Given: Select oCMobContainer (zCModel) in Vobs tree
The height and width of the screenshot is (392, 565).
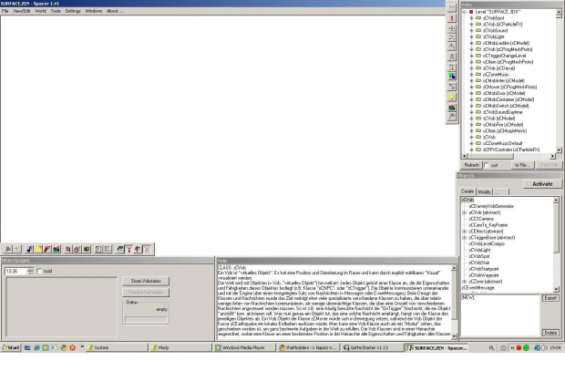Looking at the screenshot, I should point(508,99).
